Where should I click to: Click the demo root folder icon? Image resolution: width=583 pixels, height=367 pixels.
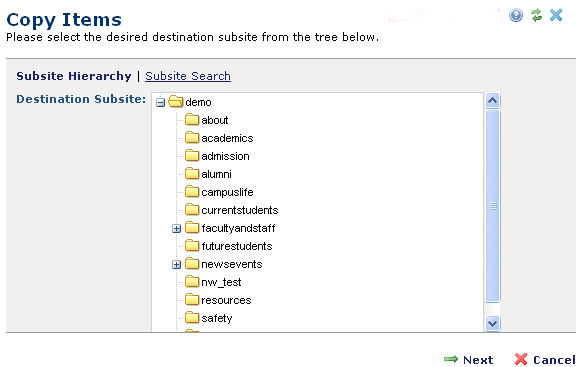(x=175, y=102)
